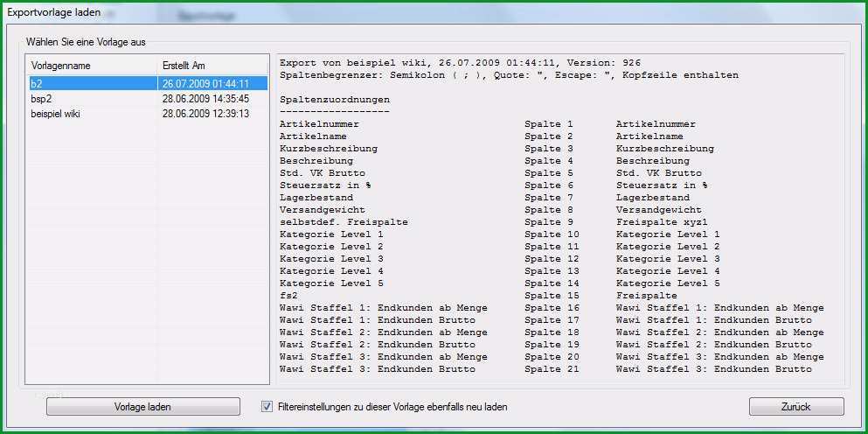Image resolution: width=868 pixels, height=434 pixels.
Task: Click the Vorlage laden button
Action: click(142, 407)
